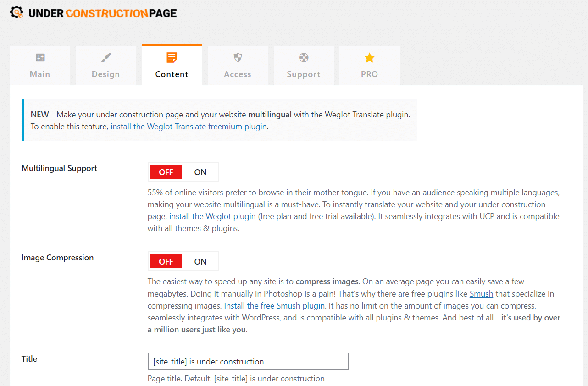Image resolution: width=588 pixels, height=386 pixels.
Task: Open the Install the free Smush plugin link
Action: point(274,305)
